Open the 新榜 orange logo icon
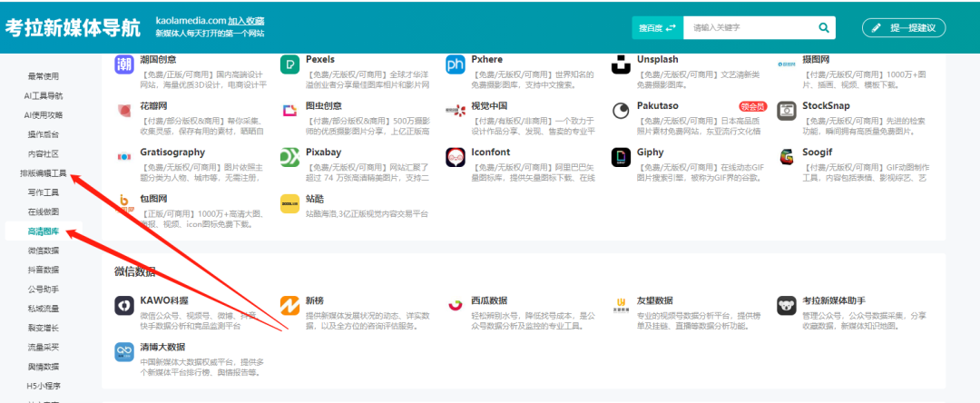 (290, 306)
